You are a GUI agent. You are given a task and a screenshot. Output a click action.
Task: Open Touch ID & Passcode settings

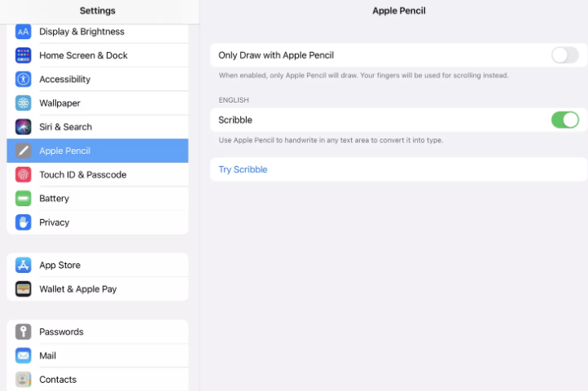(x=98, y=174)
